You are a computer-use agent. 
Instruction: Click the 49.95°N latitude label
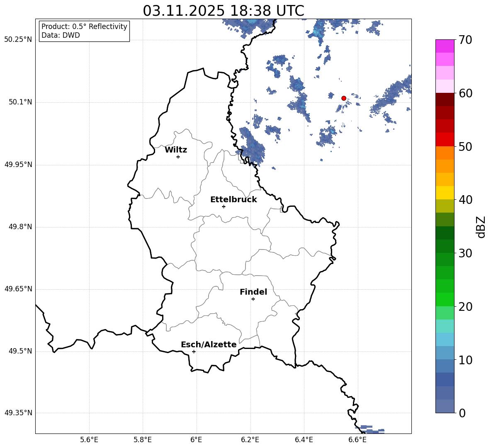[18, 165]
